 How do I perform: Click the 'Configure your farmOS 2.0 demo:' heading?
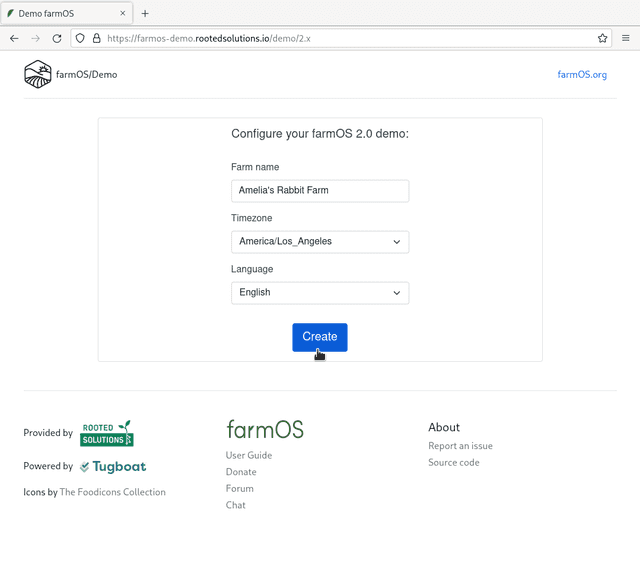[x=320, y=134]
